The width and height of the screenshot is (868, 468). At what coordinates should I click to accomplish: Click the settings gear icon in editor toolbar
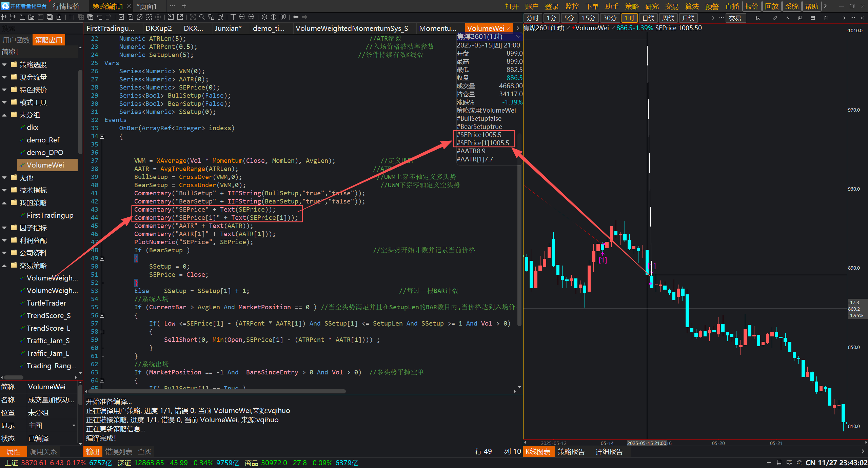click(x=264, y=17)
